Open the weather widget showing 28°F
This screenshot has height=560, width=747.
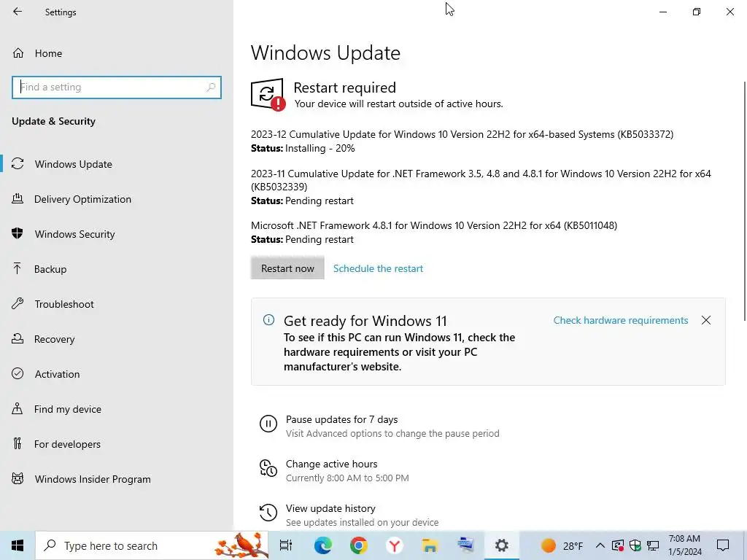[x=561, y=545]
